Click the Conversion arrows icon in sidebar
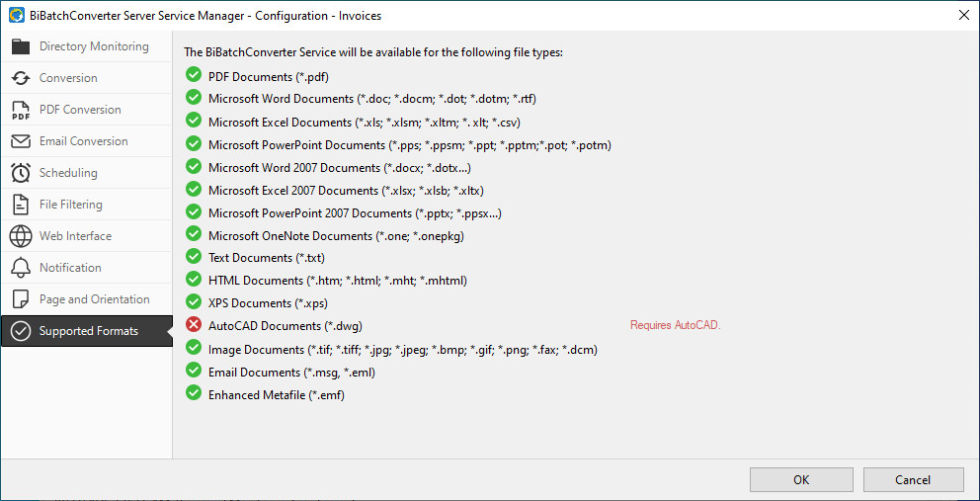This screenshot has height=501, width=980. [x=21, y=78]
